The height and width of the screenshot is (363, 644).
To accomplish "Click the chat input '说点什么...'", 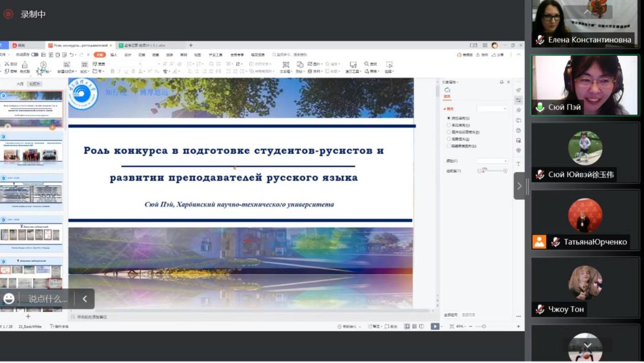I will pos(48,299).
